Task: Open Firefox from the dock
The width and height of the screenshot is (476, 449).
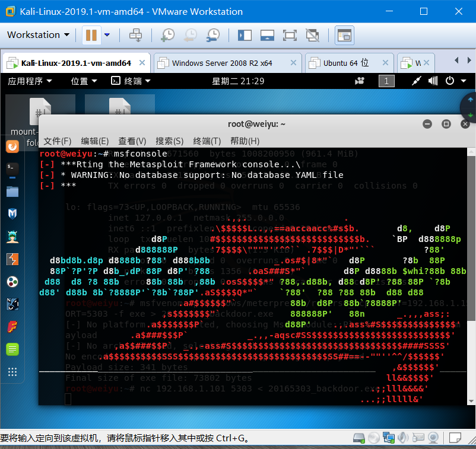Action: [x=12, y=147]
